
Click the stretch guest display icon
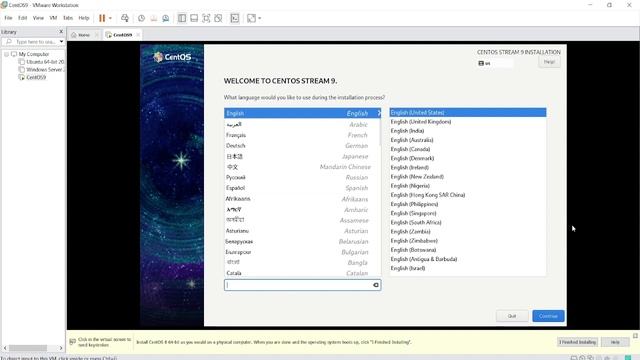coord(251,18)
